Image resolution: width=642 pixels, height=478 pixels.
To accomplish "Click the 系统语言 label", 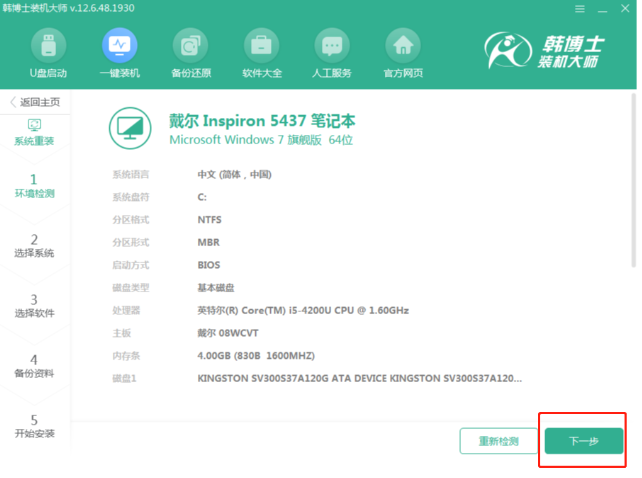I will point(131,174).
